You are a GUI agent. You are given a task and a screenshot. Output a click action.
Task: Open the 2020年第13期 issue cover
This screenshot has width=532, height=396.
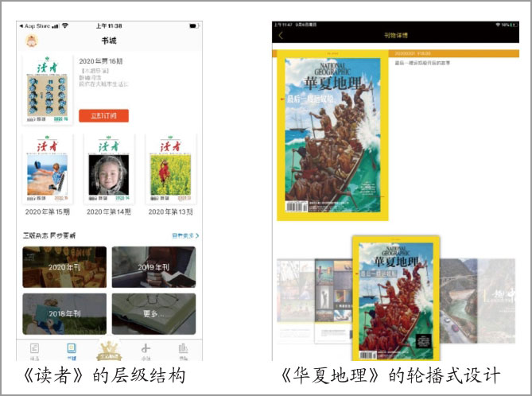coord(171,169)
